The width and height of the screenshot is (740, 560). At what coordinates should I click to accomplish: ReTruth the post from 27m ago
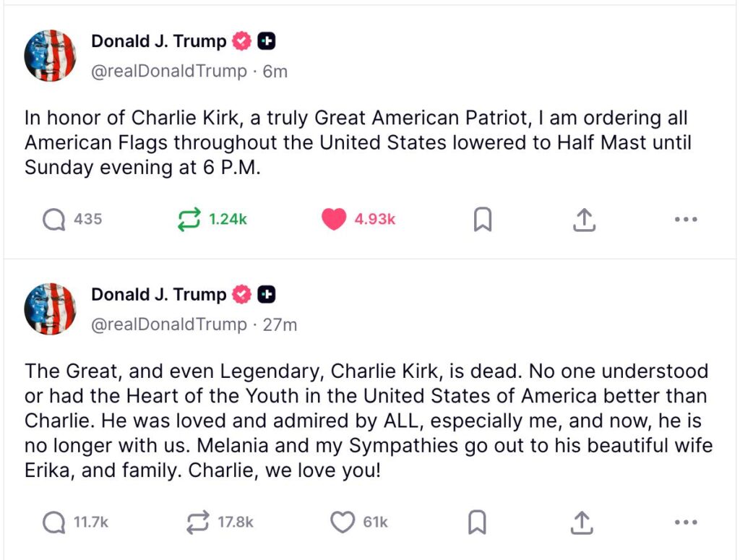(197, 522)
